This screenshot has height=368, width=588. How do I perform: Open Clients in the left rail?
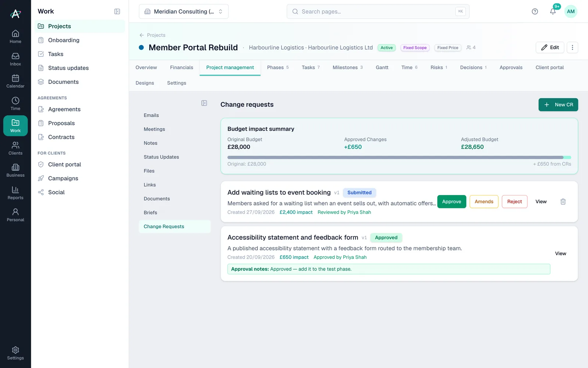click(x=15, y=148)
